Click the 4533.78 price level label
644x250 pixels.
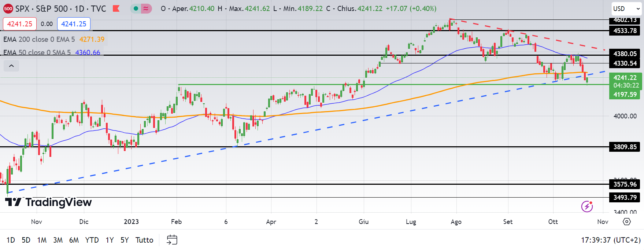(x=625, y=31)
